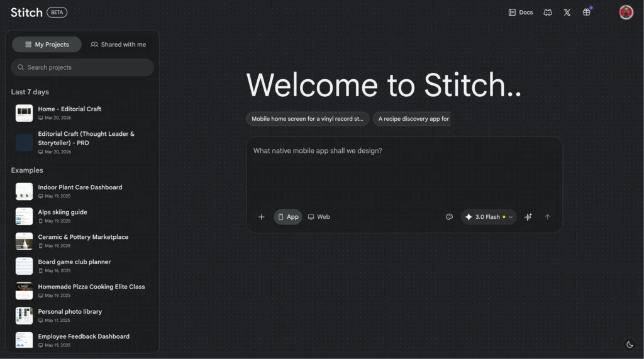This screenshot has height=359, width=644.
Task: Click the gift box icon
Action: [587, 12]
